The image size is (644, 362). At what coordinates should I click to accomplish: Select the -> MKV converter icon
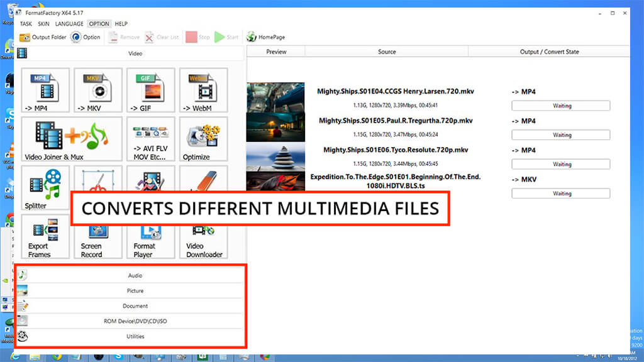click(x=98, y=90)
